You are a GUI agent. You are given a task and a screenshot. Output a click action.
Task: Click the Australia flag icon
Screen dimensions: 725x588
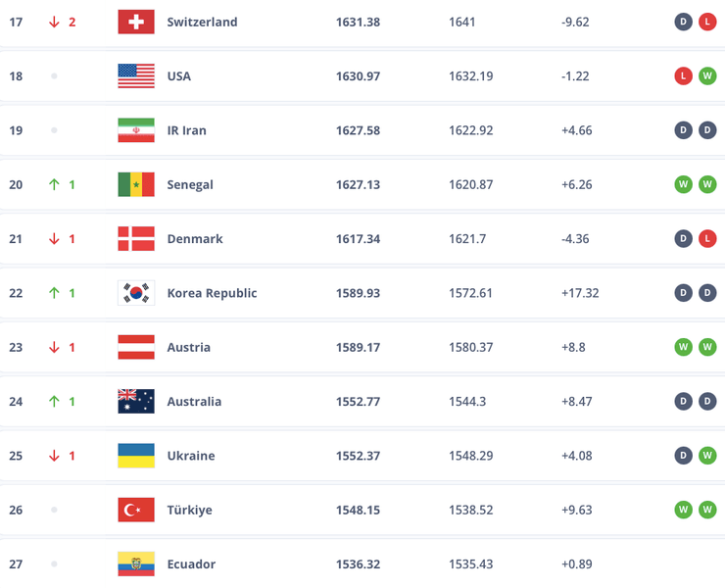tap(136, 401)
